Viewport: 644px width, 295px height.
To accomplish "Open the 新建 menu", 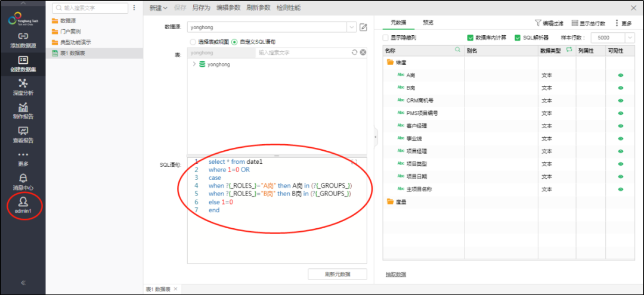I will (x=157, y=8).
